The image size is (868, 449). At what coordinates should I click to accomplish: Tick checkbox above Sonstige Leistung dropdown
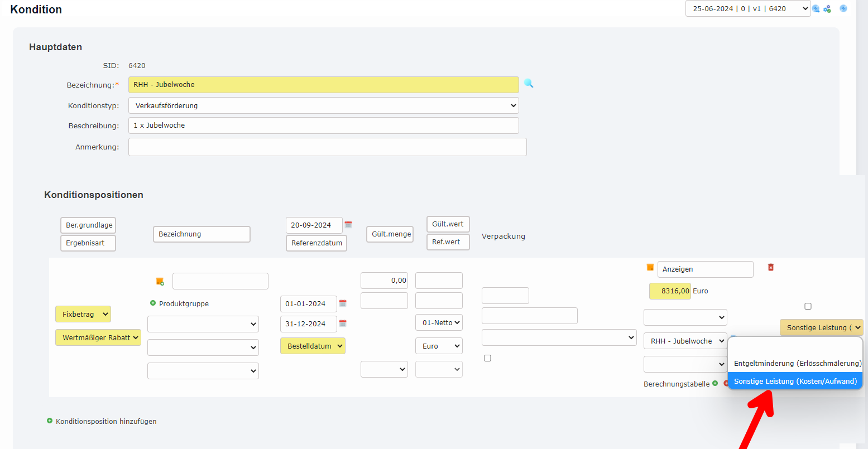(x=808, y=306)
